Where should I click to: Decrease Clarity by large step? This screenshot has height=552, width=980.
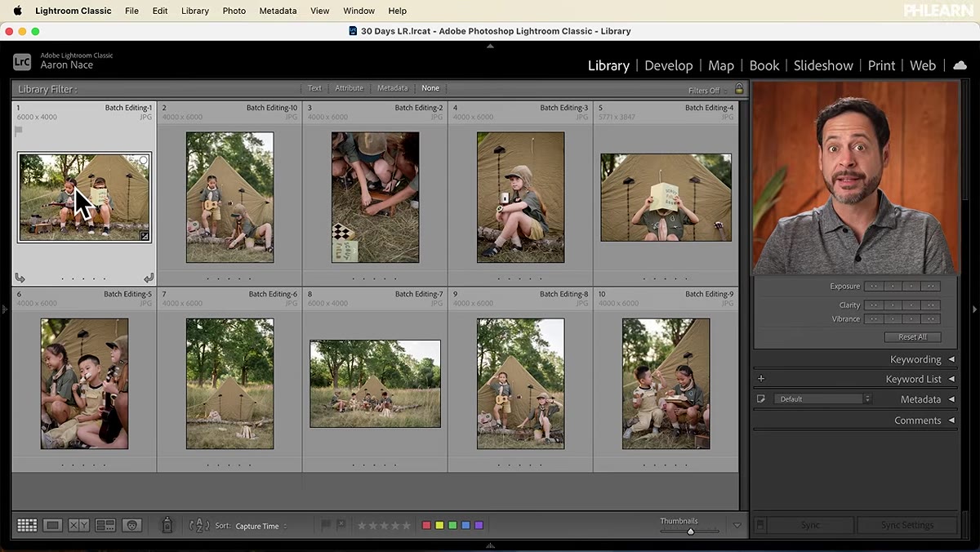click(873, 305)
